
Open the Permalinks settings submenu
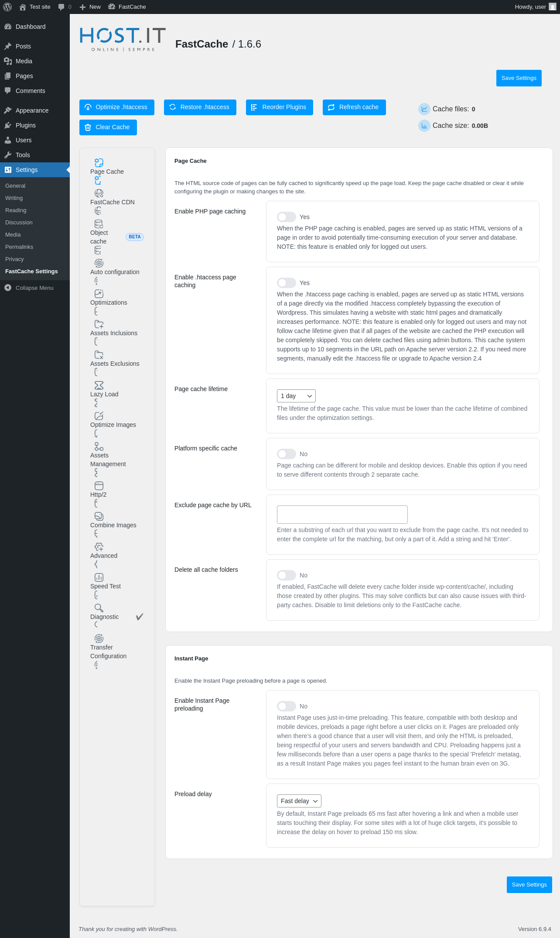click(19, 247)
